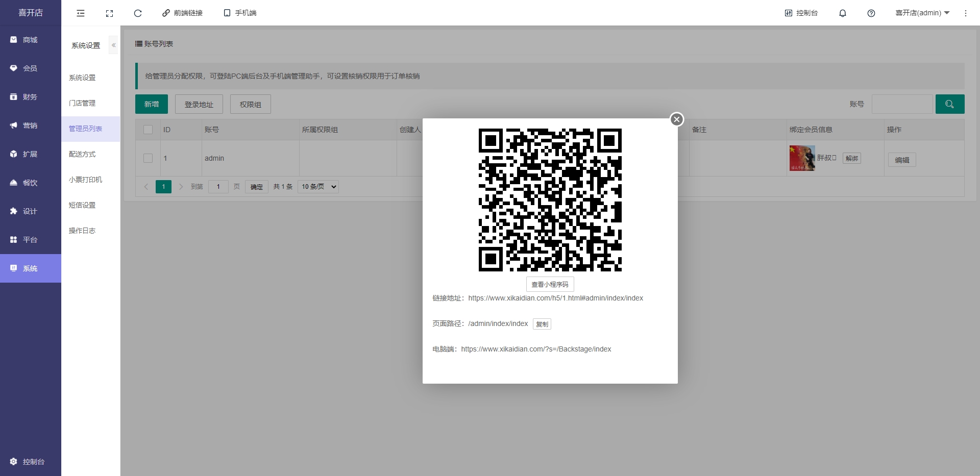The height and width of the screenshot is (476, 980).
Task: Open the 控制台 in the top bar
Action: click(801, 13)
